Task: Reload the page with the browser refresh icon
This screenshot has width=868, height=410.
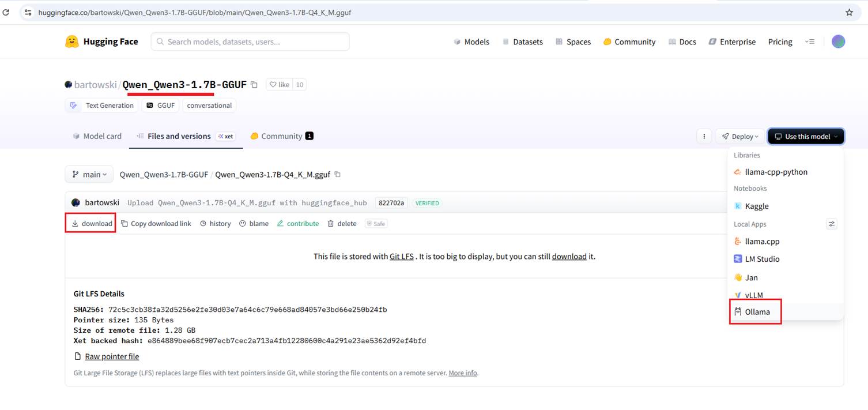Action: (x=6, y=12)
